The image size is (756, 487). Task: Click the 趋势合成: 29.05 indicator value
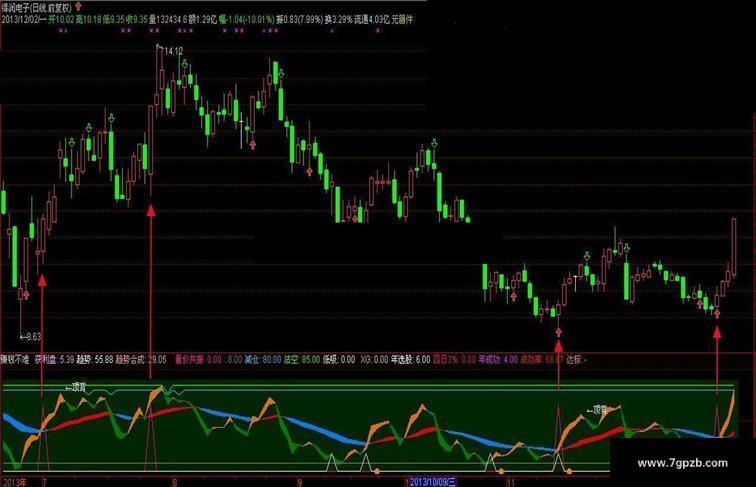(141, 359)
